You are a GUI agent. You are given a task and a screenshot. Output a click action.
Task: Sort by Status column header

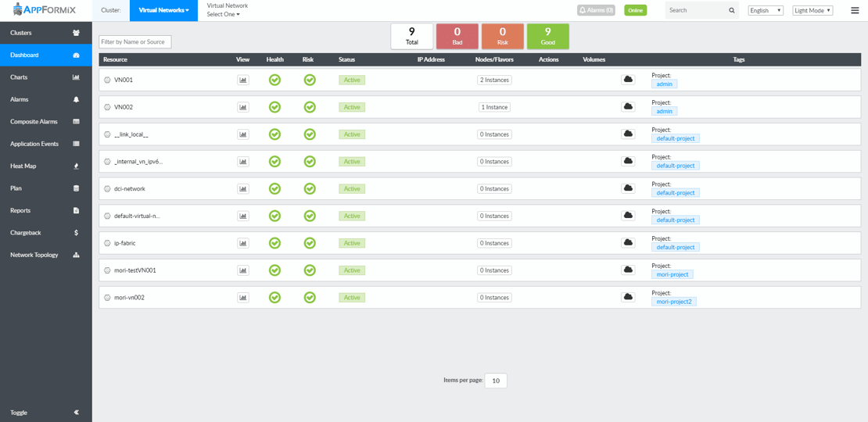pos(346,59)
